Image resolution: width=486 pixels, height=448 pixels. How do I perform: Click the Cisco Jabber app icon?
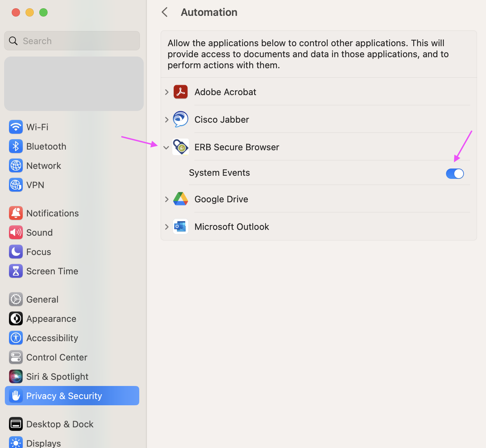pos(181,119)
